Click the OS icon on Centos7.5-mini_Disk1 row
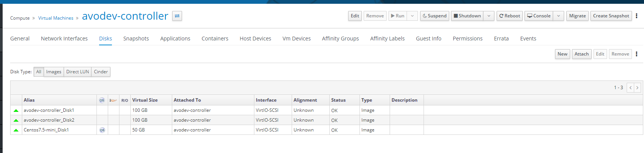Viewport: 644px width, 153px height. pos(102,130)
